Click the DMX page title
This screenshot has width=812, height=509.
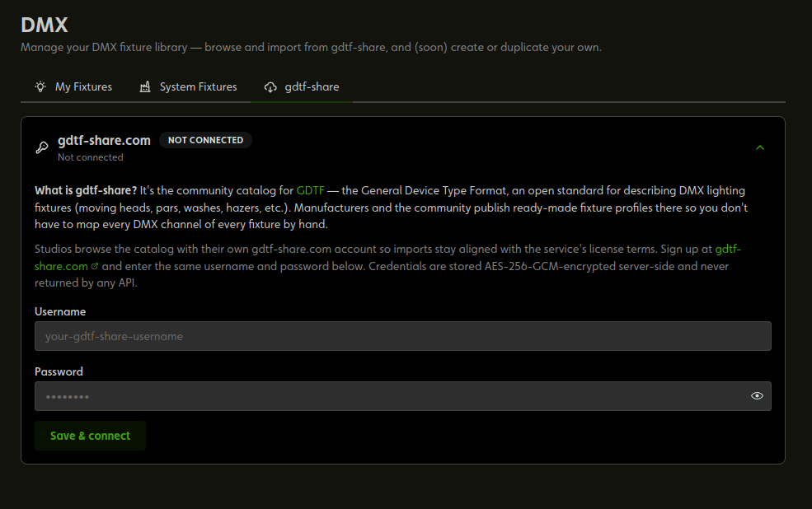[45, 25]
